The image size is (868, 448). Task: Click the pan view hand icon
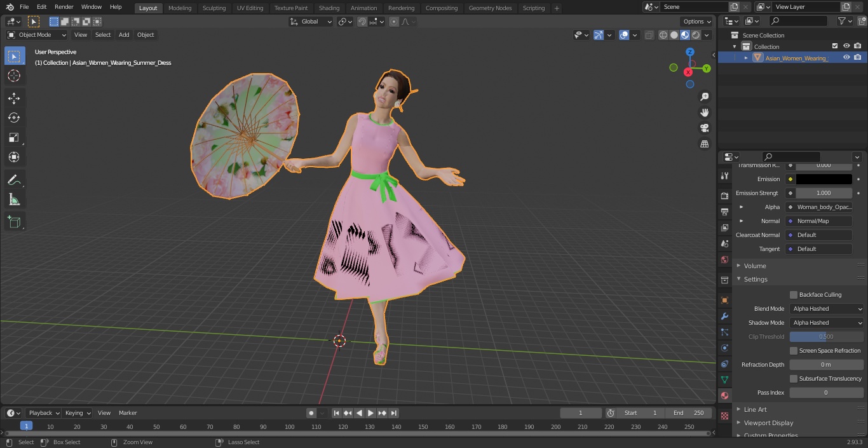click(x=704, y=112)
